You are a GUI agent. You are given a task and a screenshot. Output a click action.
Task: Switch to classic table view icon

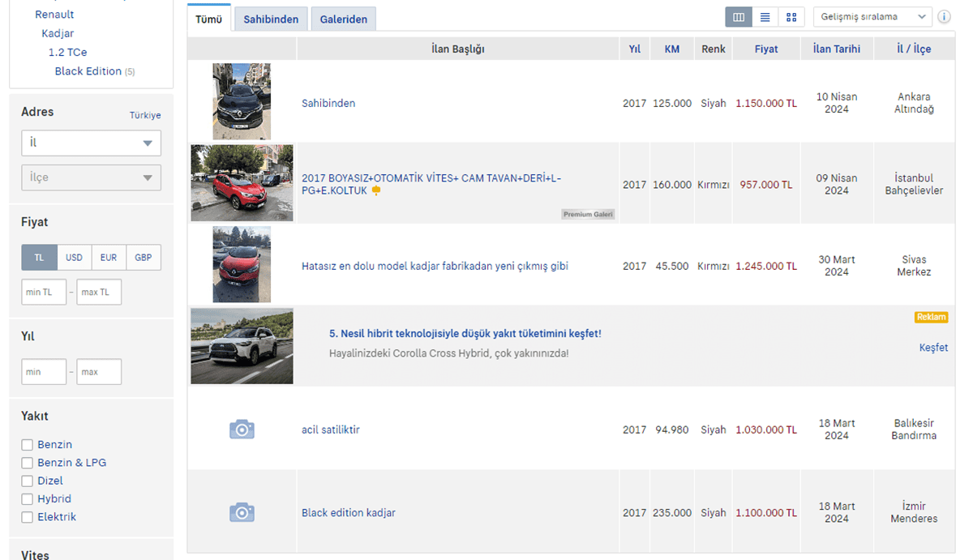[739, 17]
